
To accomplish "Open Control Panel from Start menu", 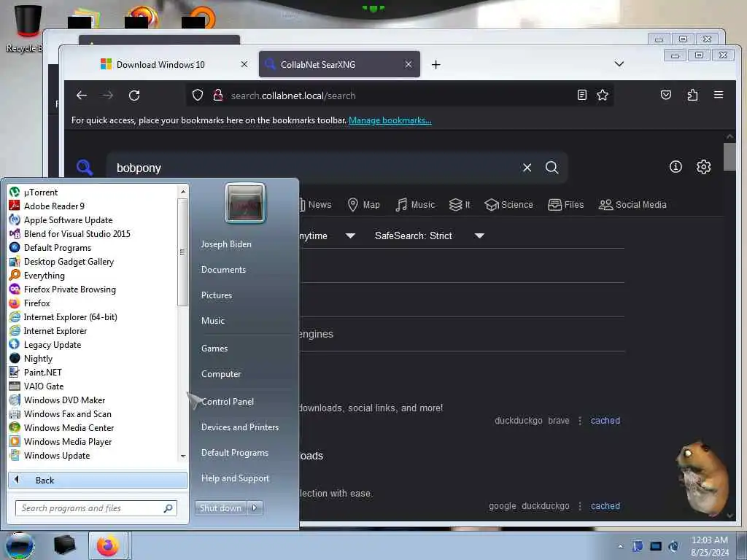I will click(228, 402).
